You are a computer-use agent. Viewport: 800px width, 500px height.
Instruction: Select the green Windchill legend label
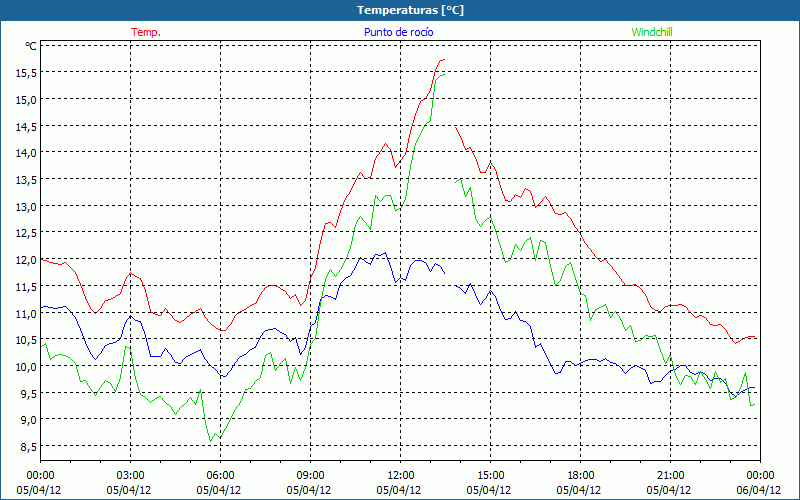(652, 32)
